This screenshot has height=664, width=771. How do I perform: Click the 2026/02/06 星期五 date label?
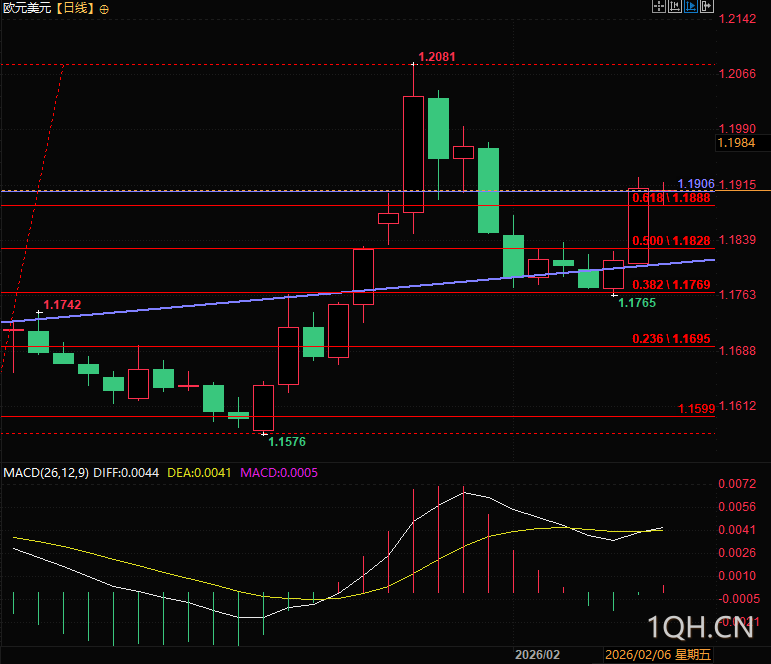[658, 655]
